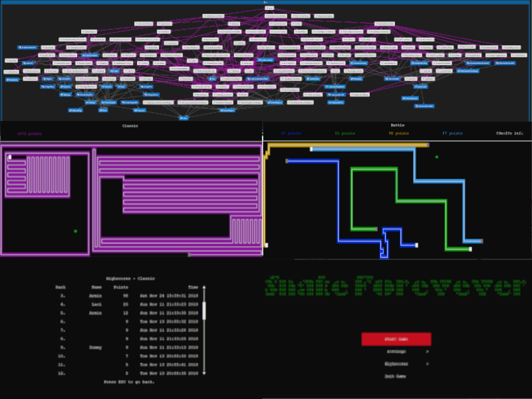The width and height of the screenshot is (532, 399).
Task: Click the highscores scrollbar up arrow
Action: (204, 288)
